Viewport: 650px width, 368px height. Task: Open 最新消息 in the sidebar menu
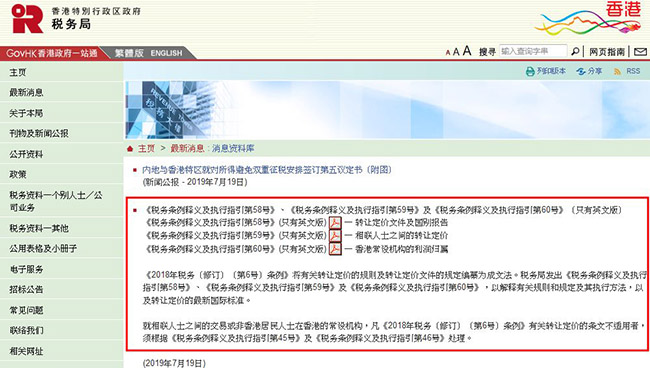click(x=27, y=92)
